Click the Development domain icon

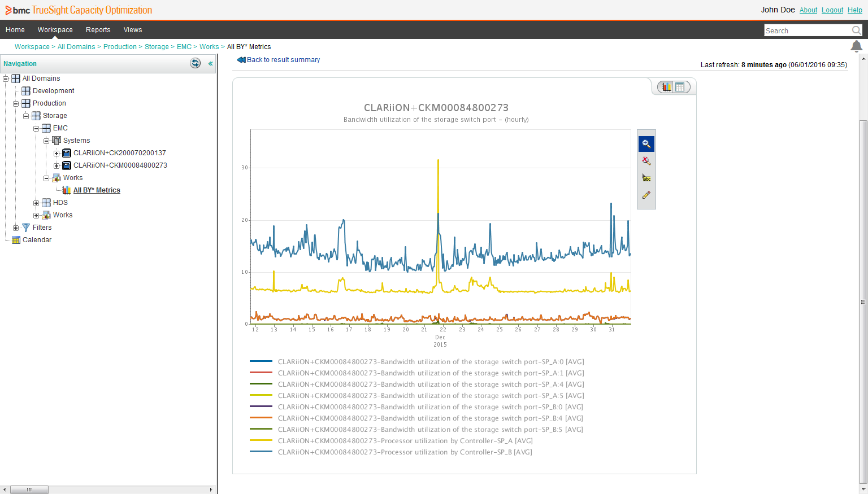(26, 91)
